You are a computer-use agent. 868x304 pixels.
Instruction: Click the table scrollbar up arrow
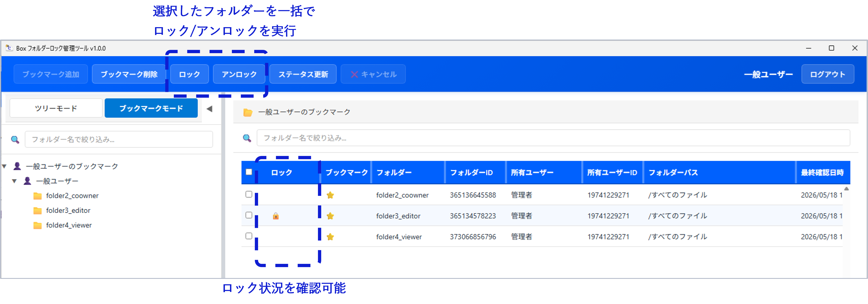click(x=846, y=189)
